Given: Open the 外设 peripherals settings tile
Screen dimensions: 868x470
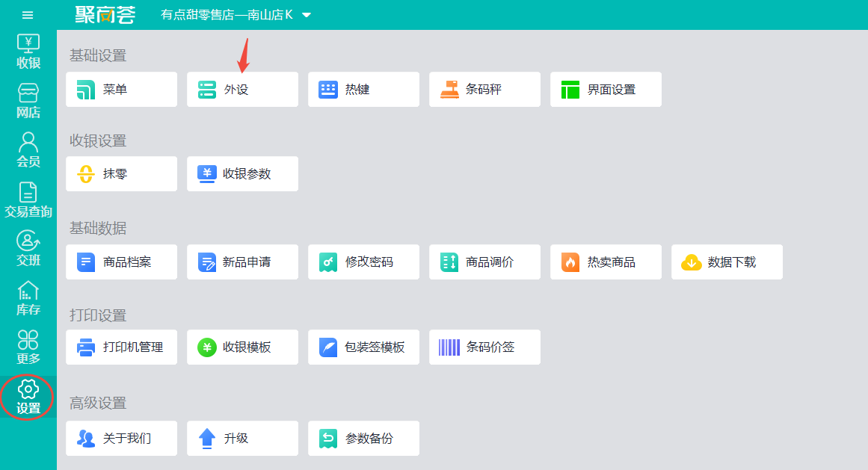Looking at the screenshot, I should [x=242, y=90].
